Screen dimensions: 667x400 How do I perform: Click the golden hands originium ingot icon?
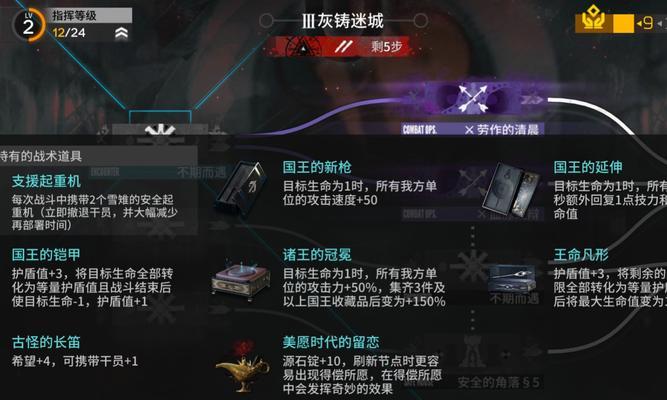[x=593, y=18]
